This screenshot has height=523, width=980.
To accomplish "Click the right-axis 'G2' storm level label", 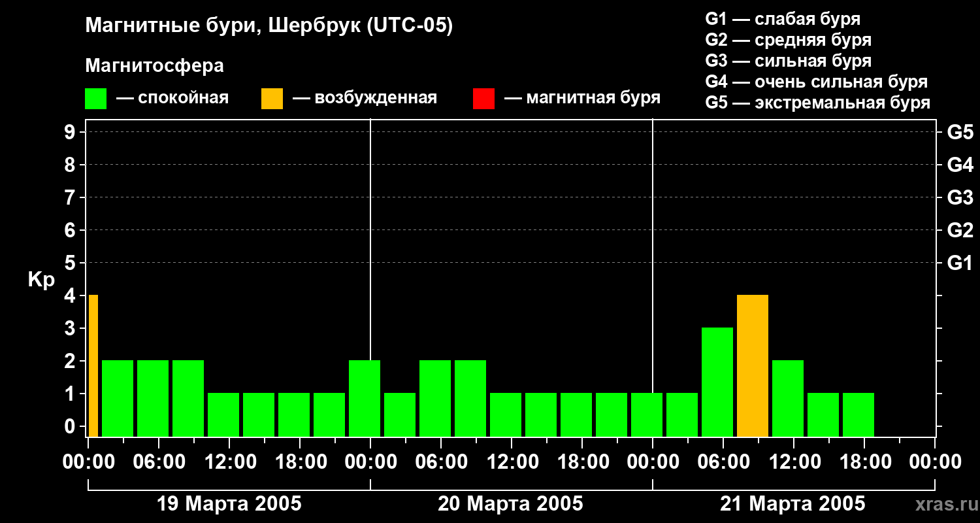I will click(x=960, y=231).
